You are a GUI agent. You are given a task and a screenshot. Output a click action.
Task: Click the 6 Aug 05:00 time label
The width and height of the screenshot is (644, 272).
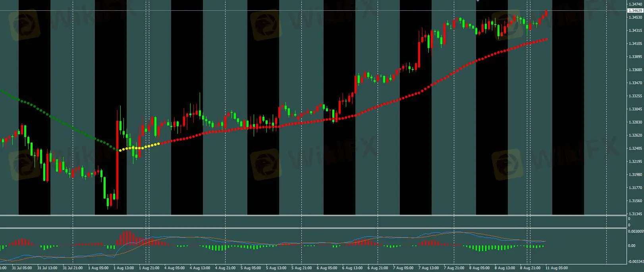tap(327, 268)
